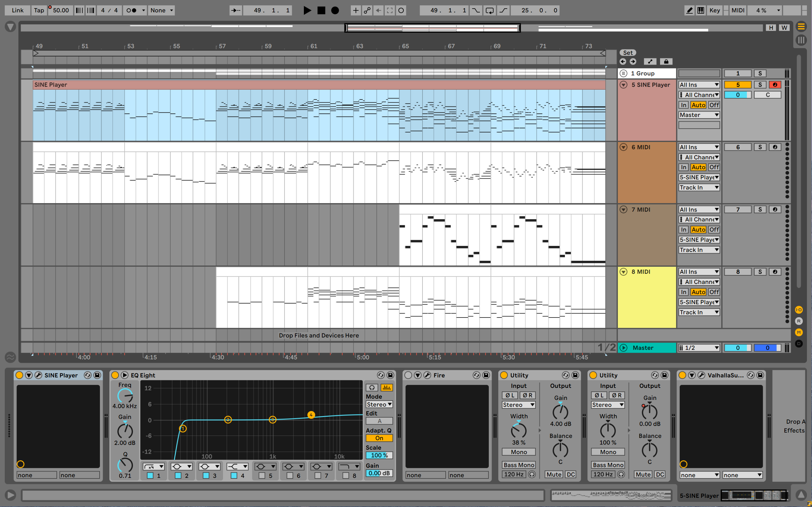812x507 pixels.
Task: Enable Draw Mode pencil icon
Action: (x=689, y=10)
